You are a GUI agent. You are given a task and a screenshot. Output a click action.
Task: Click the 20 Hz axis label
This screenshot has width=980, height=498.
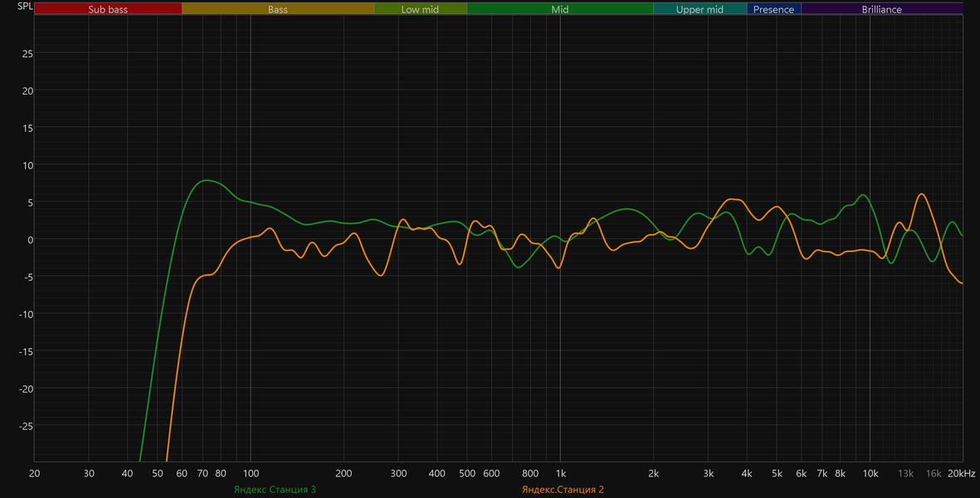click(x=34, y=474)
